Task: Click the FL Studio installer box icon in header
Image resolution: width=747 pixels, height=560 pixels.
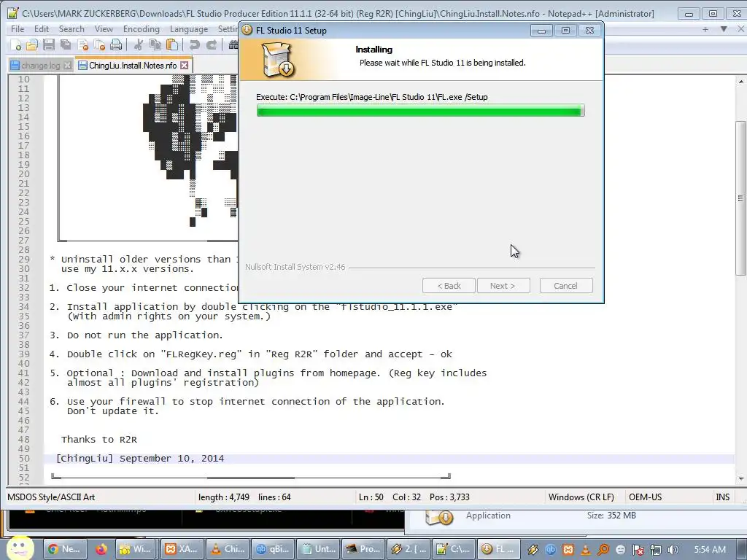Action: 279,61
